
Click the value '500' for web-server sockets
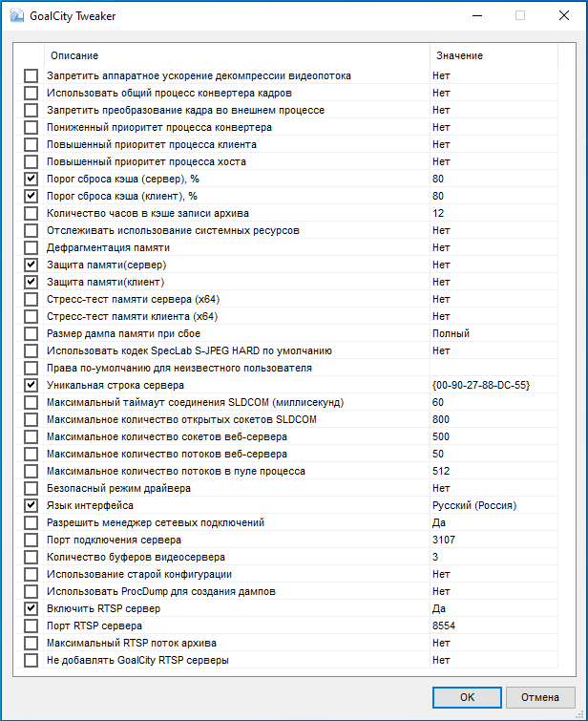441,436
